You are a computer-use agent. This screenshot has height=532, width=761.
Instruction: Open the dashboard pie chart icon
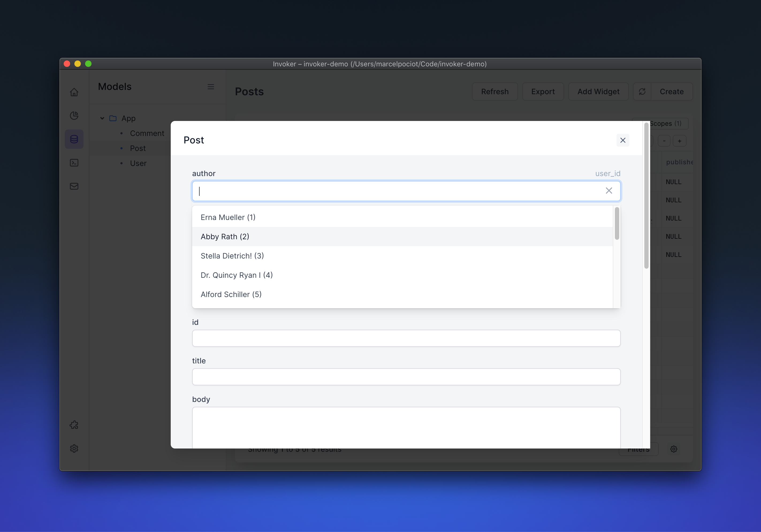[x=74, y=115]
